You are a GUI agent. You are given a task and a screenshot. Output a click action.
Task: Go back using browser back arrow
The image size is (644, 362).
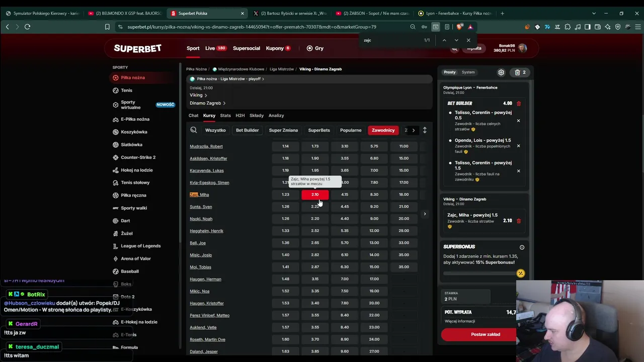point(7,27)
